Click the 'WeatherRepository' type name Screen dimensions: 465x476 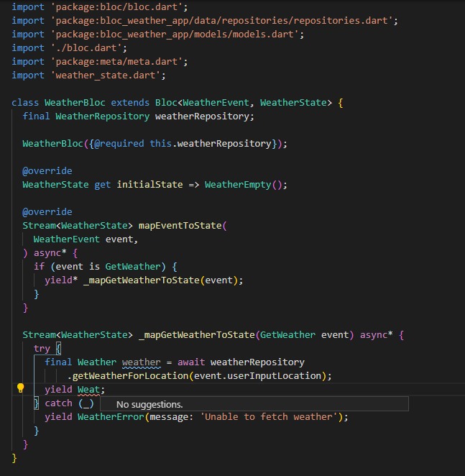click(102, 116)
